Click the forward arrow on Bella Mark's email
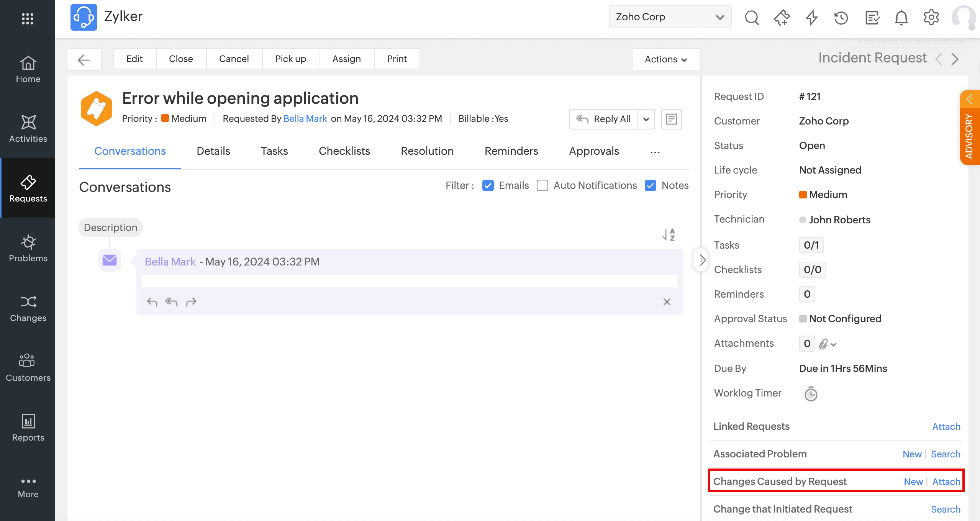 (191, 302)
